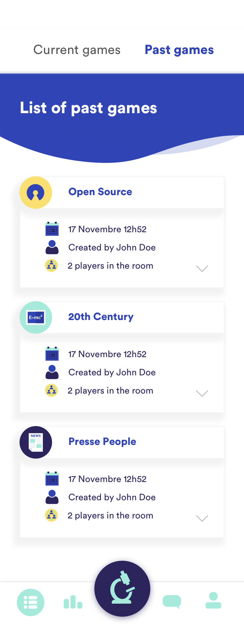Viewport: 244px width, 644px height.
Task: Click the creator avatar icon in Presse People card
Action: pos(52,497)
